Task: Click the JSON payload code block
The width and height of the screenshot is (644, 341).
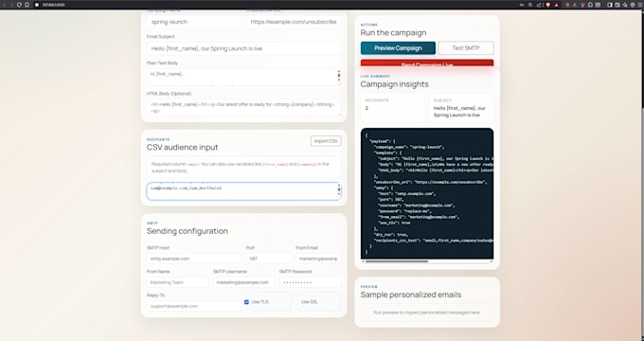Action: [427, 193]
